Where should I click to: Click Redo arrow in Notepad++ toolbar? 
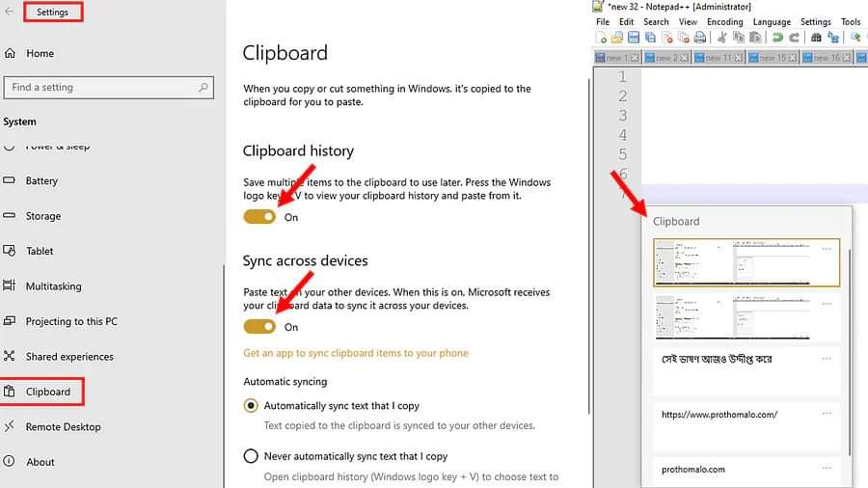click(794, 37)
